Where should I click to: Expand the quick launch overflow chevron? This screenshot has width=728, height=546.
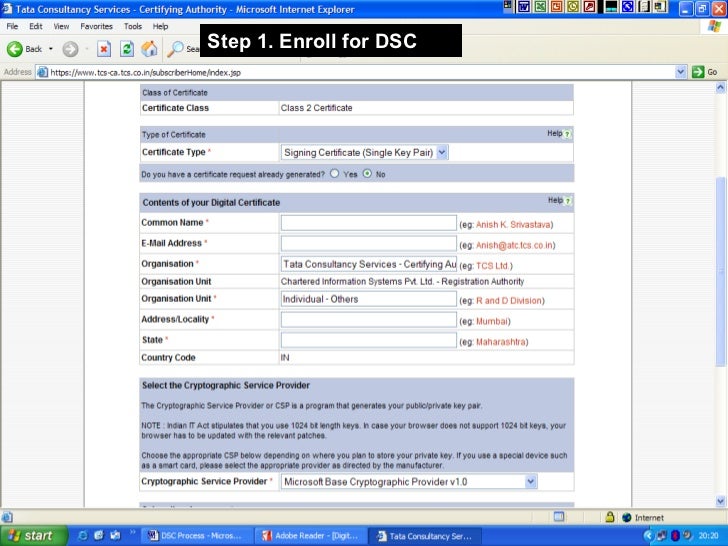click(x=132, y=532)
